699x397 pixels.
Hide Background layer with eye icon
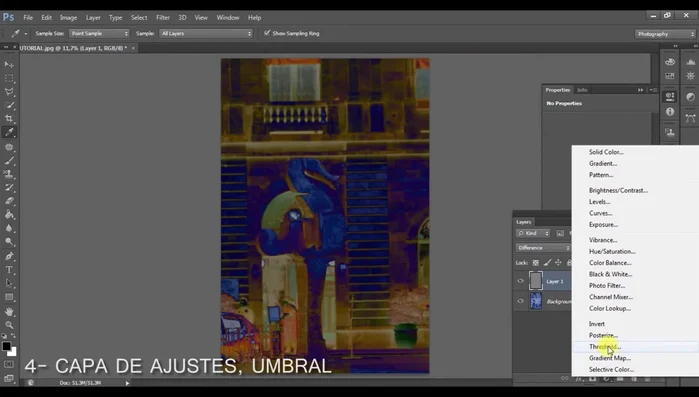(x=520, y=301)
